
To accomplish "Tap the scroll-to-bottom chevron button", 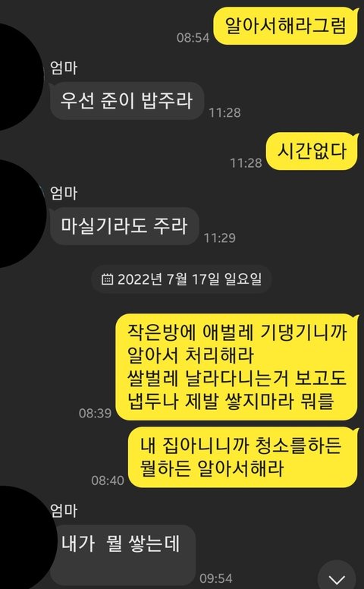I will [x=337, y=577].
